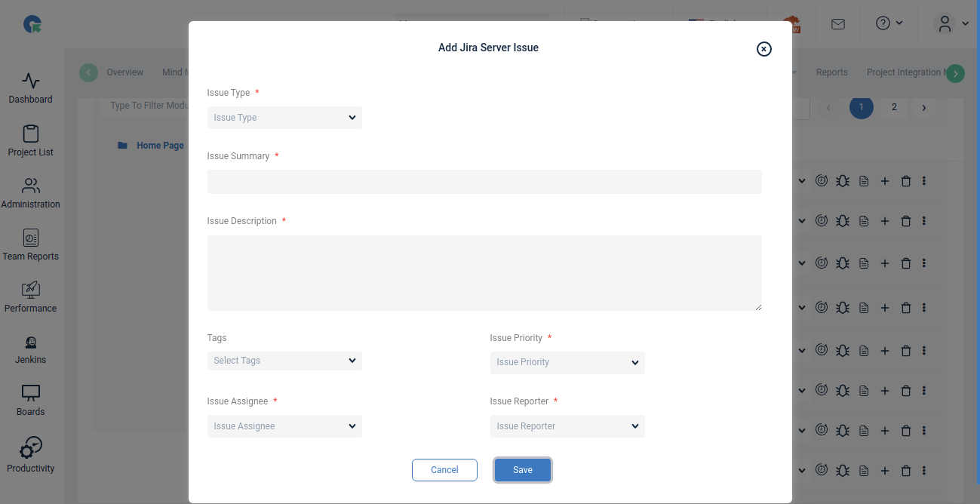Switch to the Reports tab
The height and width of the screenshot is (504, 980).
831,72
